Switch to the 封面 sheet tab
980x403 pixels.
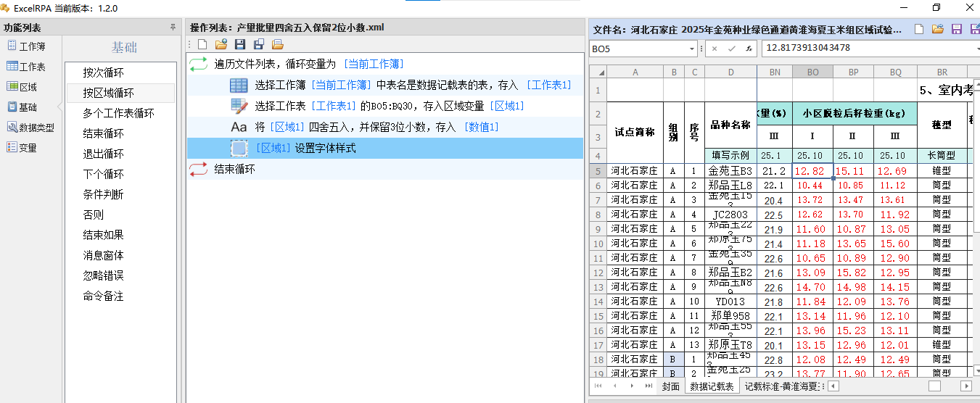671,386
